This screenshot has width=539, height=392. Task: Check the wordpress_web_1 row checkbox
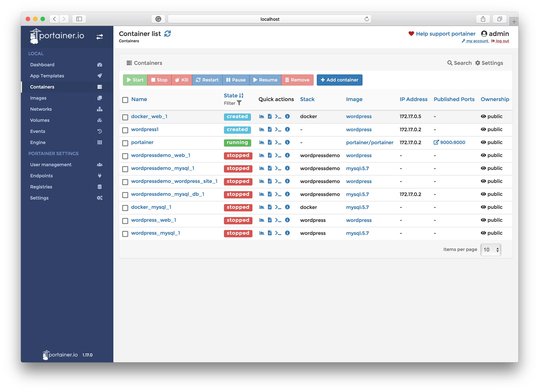[x=125, y=221]
